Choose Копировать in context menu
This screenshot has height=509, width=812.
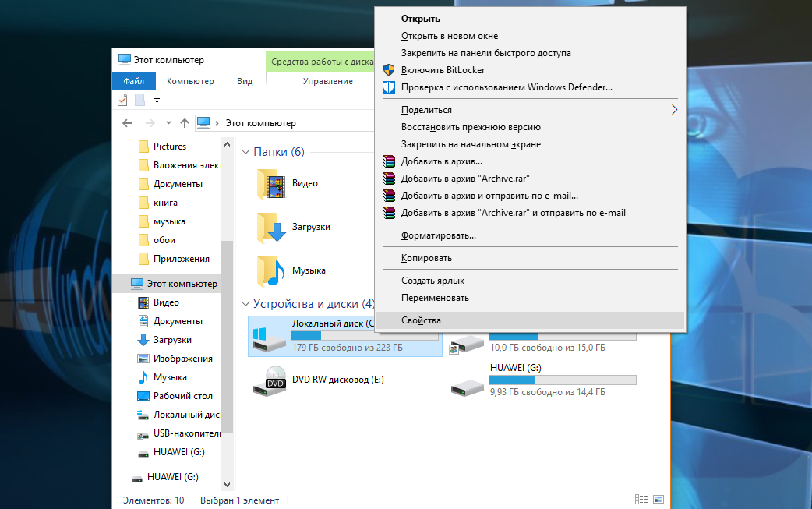tap(530, 258)
